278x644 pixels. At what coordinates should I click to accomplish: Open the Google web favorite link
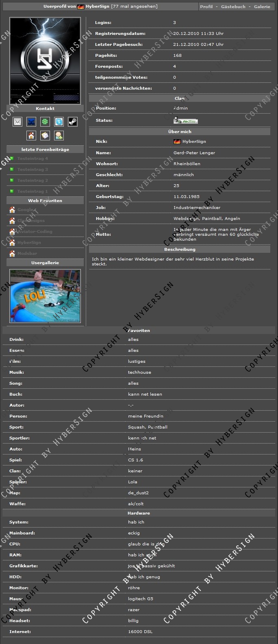click(25, 209)
